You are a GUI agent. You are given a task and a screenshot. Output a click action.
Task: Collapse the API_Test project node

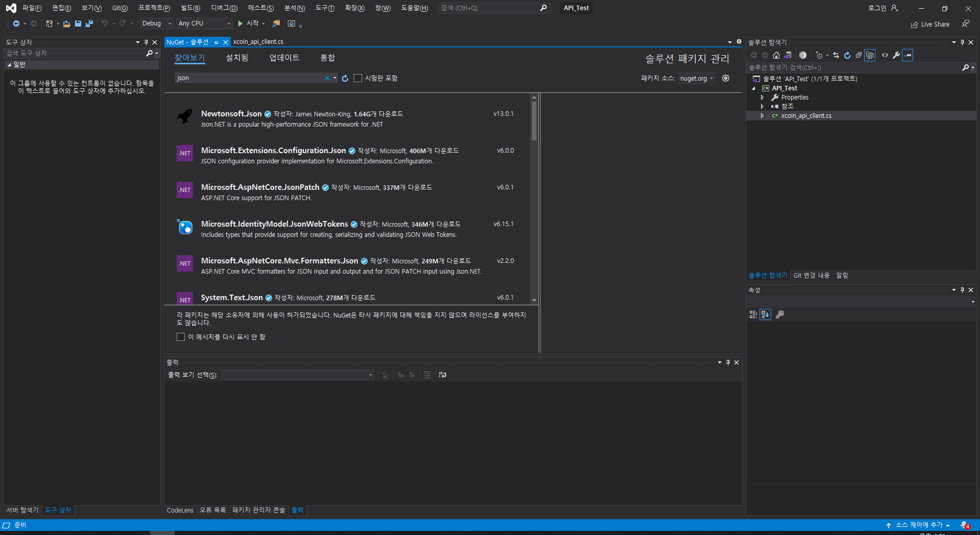point(753,88)
